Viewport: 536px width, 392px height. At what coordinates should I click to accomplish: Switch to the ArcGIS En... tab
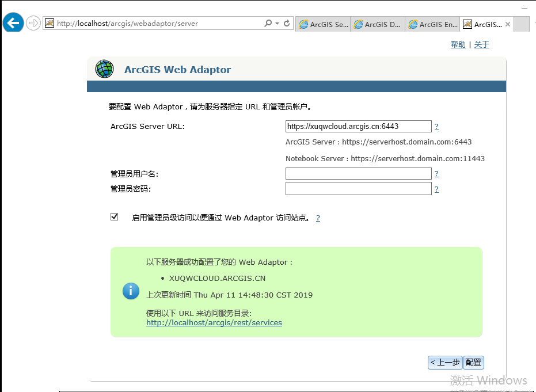pyautogui.click(x=432, y=24)
